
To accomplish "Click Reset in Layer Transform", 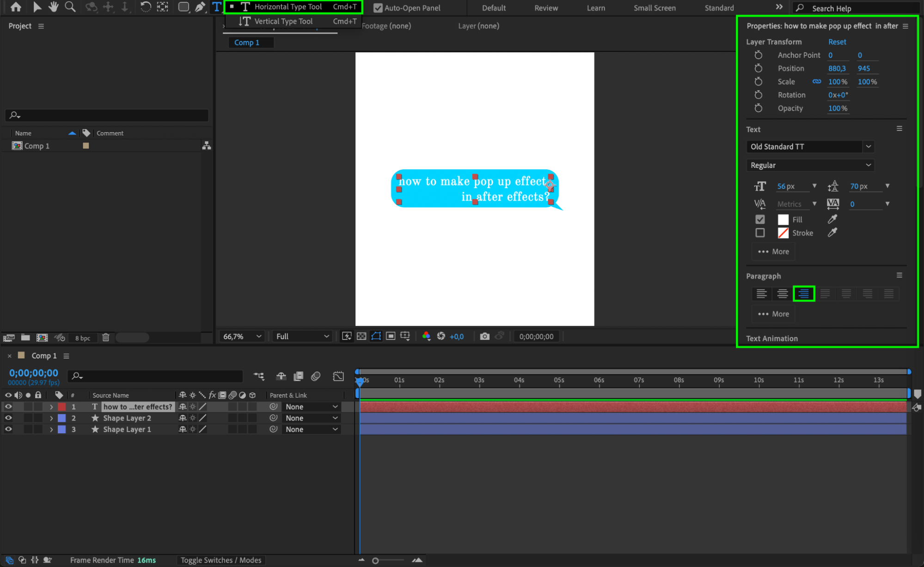I will [837, 42].
